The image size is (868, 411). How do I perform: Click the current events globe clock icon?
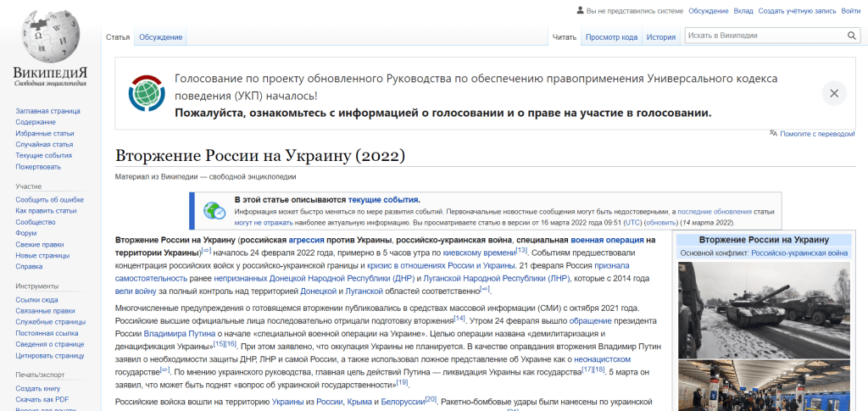pyautogui.click(x=211, y=208)
